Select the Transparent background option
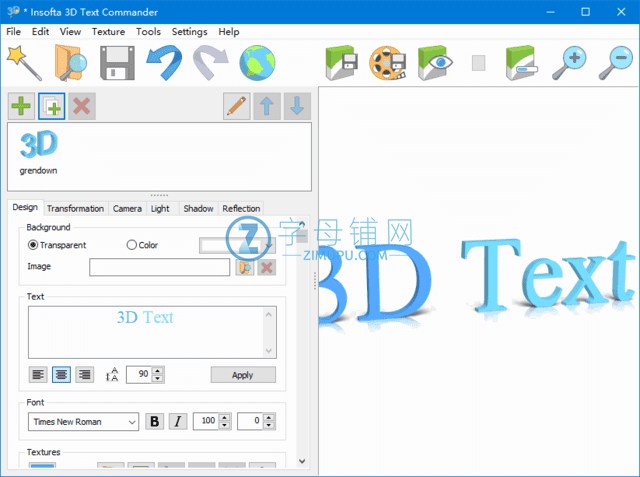This screenshot has width=640, height=477. click(x=33, y=245)
